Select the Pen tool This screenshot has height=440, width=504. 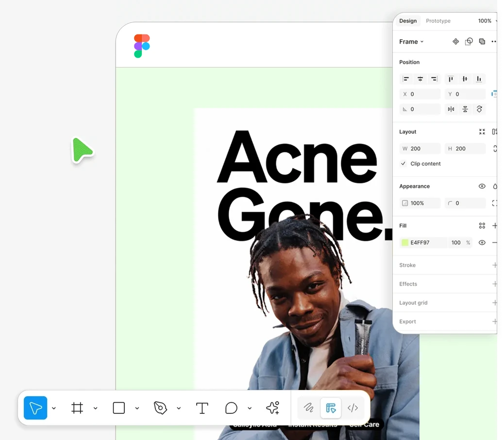(x=160, y=408)
